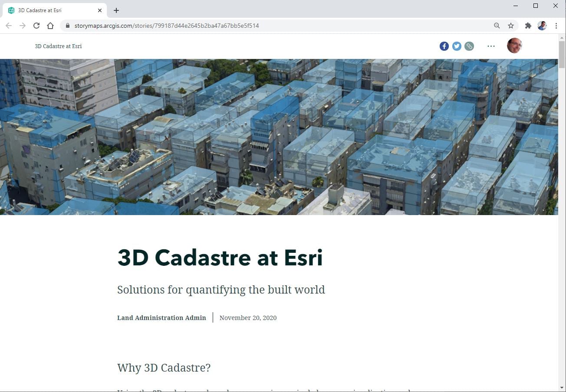
Task: Click the page vertical scrollbar thumb
Action: click(562, 55)
